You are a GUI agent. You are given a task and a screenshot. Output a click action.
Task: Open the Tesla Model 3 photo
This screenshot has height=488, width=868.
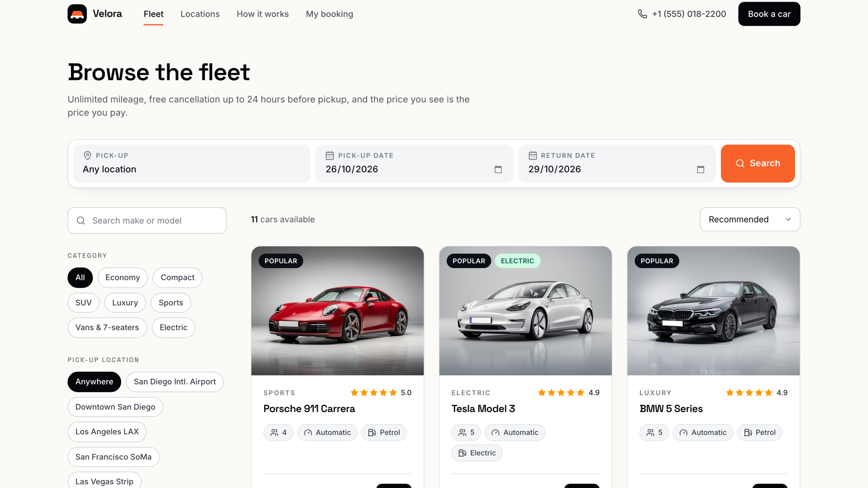click(525, 311)
